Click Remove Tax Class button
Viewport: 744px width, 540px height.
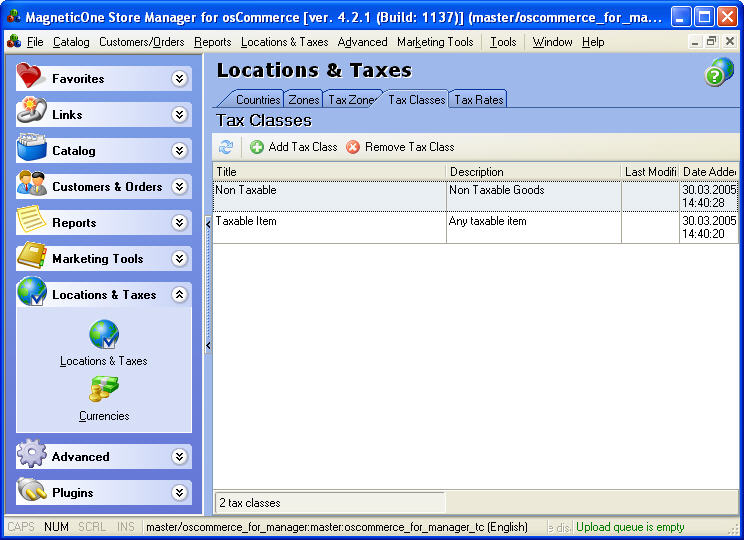coord(400,147)
